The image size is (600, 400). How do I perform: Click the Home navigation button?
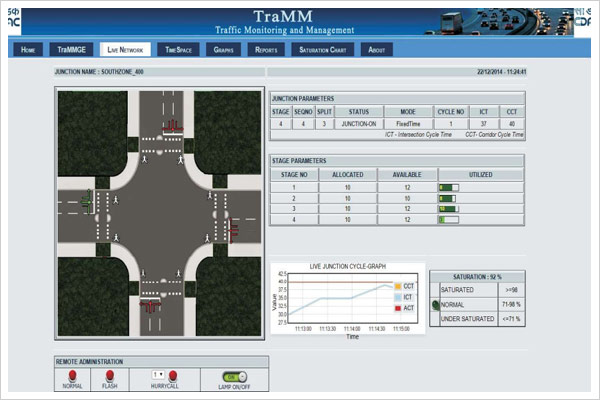(28, 48)
